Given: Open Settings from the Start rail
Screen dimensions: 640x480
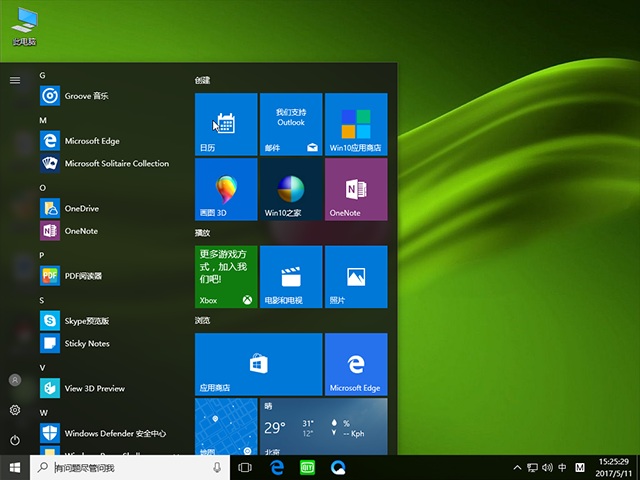Looking at the screenshot, I should 15,410.
